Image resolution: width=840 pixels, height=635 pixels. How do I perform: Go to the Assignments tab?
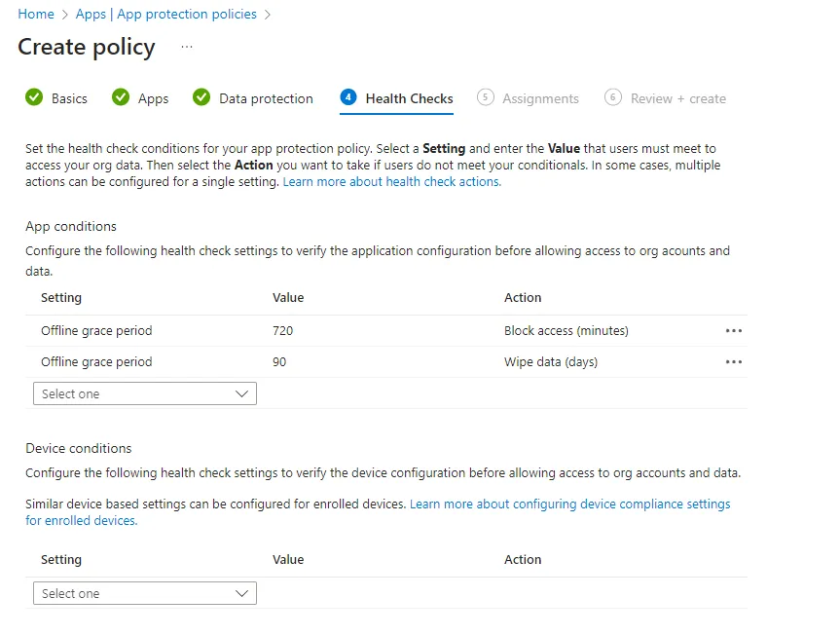click(x=540, y=98)
